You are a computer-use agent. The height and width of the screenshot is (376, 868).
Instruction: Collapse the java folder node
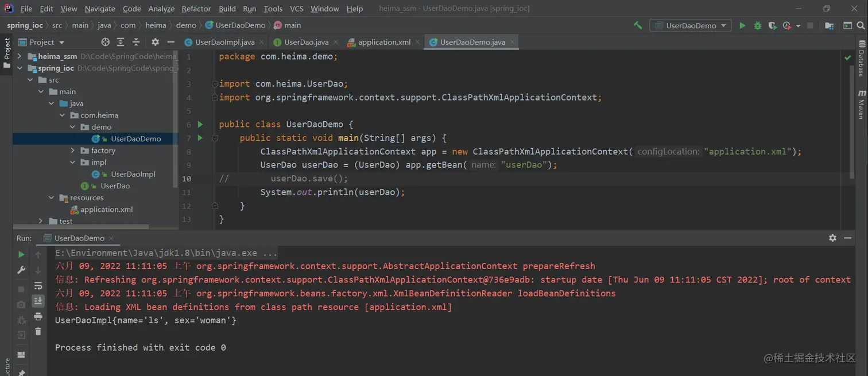(51, 103)
